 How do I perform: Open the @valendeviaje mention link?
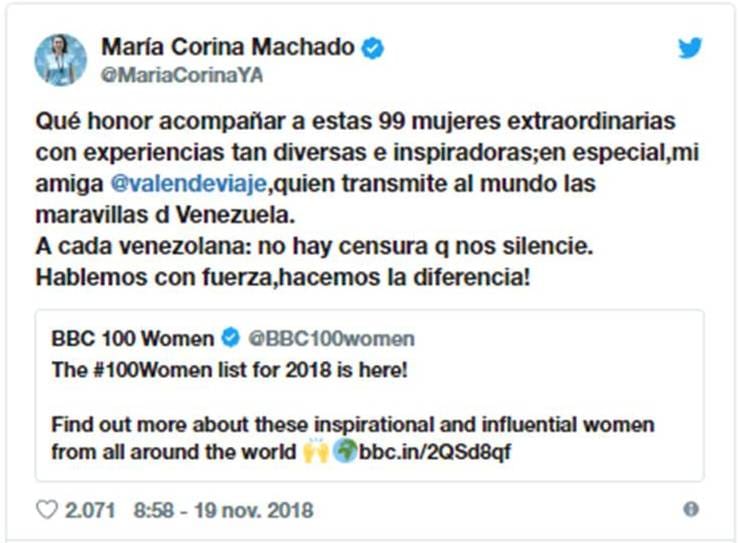(189, 183)
